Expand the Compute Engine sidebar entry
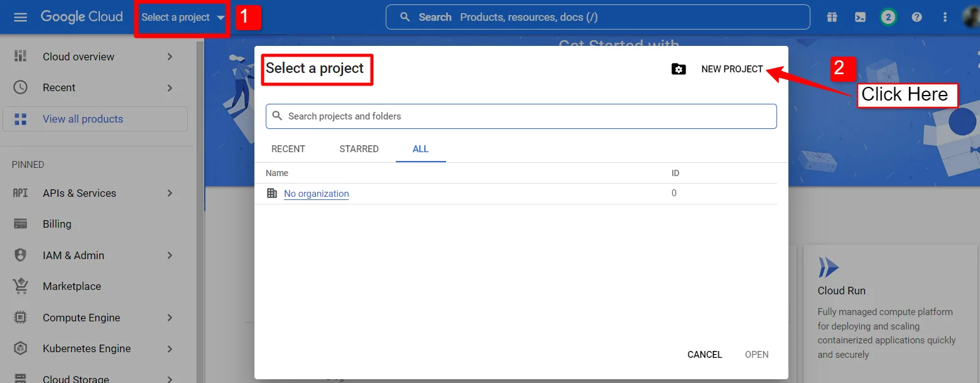Image resolution: width=980 pixels, height=383 pixels. point(81,318)
